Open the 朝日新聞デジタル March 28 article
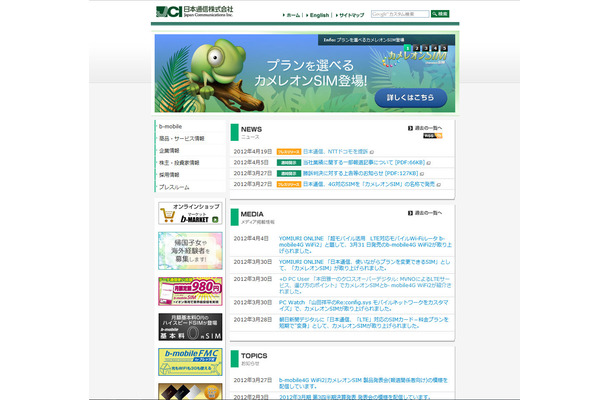This screenshot has height=400, width=610. pyautogui.click(x=364, y=323)
